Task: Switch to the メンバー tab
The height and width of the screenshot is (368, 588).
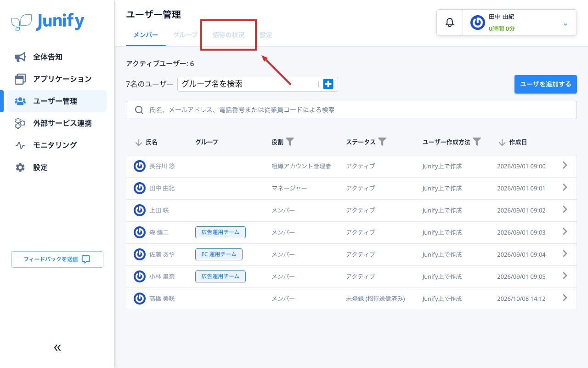Action: pyautogui.click(x=146, y=35)
